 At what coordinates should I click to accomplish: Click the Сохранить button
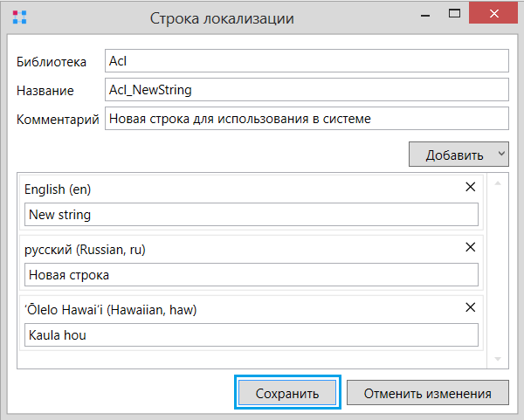(x=287, y=393)
